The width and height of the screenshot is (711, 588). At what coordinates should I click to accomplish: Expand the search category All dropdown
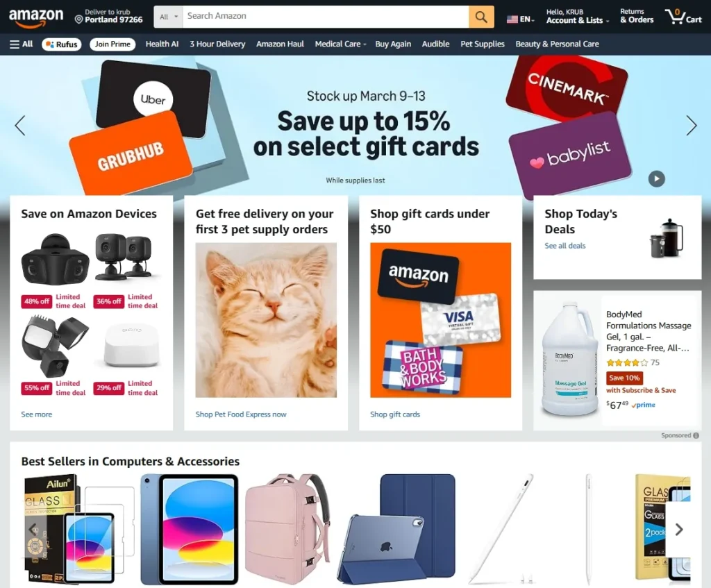tap(168, 17)
